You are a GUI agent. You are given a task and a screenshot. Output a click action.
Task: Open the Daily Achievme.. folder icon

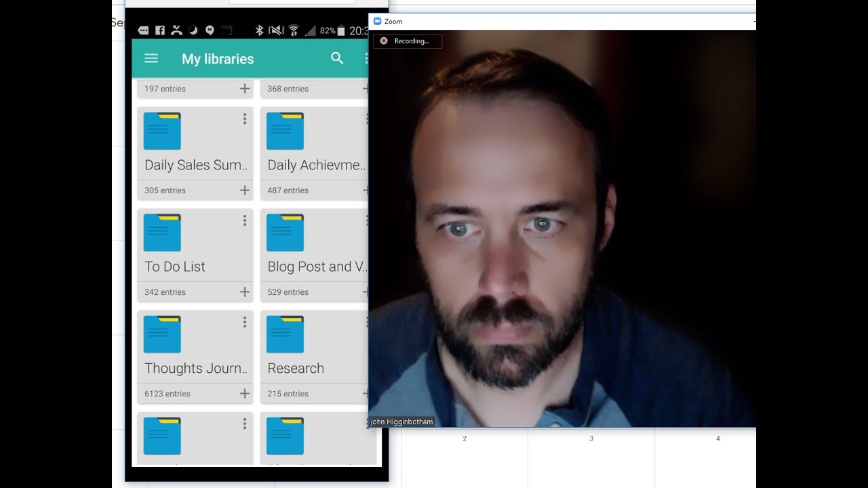(285, 131)
